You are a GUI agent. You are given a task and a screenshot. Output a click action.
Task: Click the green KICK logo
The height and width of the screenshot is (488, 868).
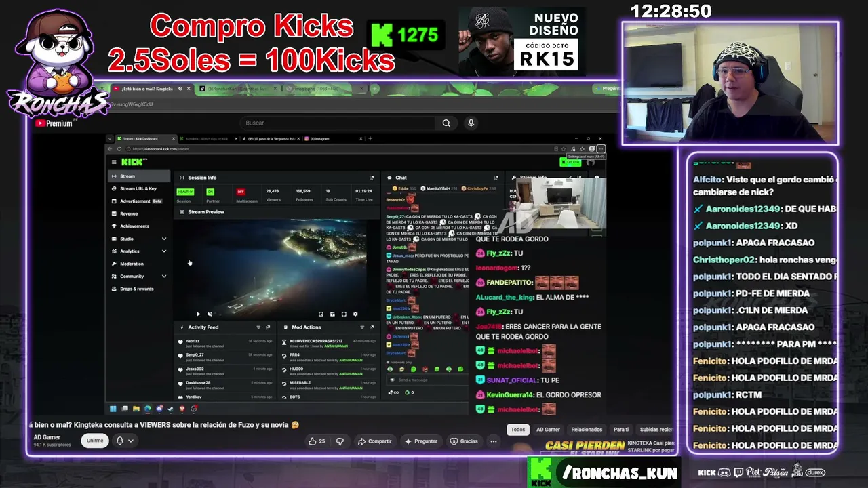(132, 162)
